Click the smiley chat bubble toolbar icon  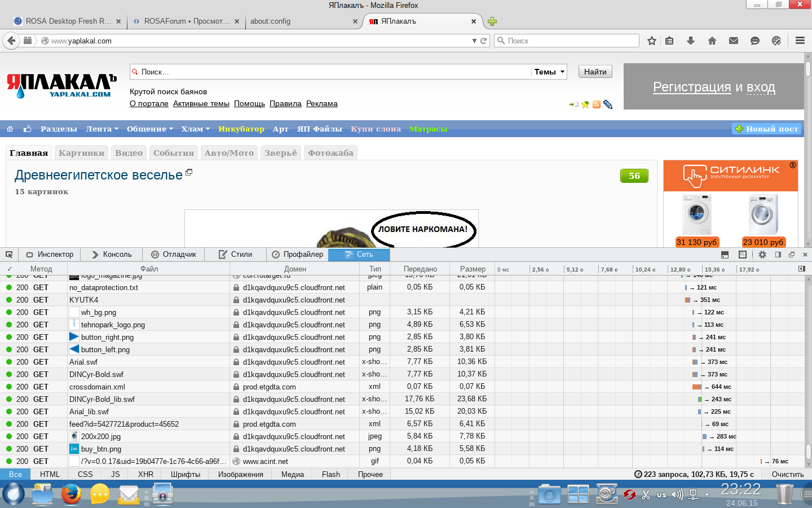(755, 41)
